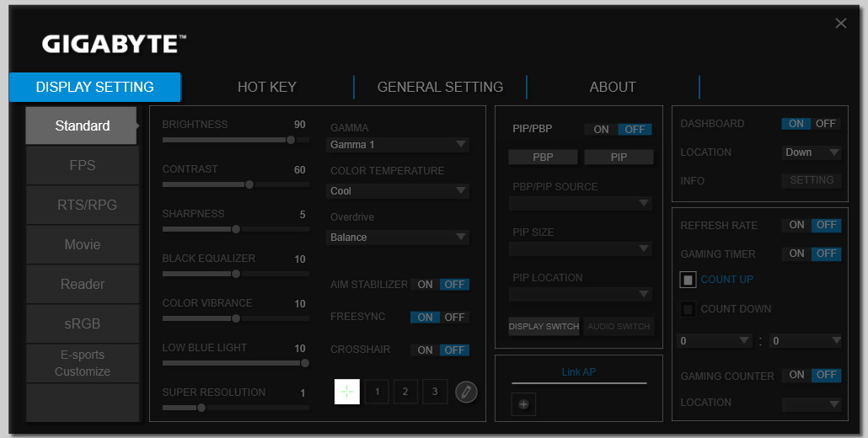Switch FreeSync to OFF

tap(455, 318)
